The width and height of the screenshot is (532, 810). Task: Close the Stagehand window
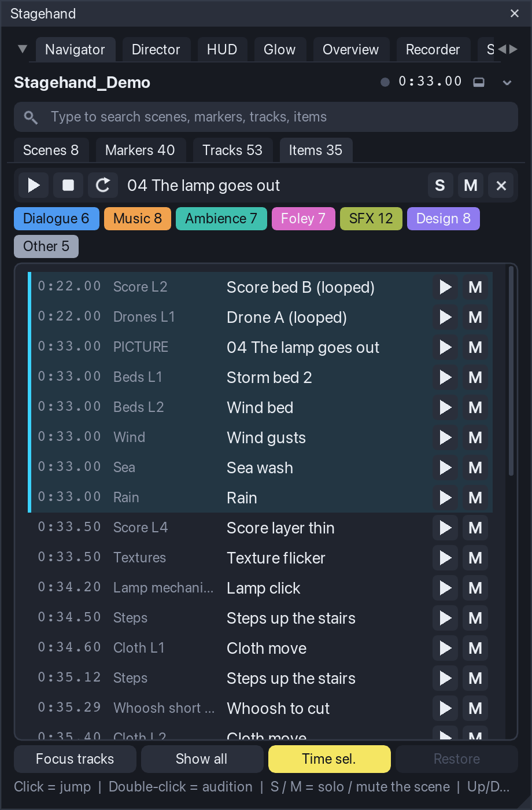click(515, 13)
